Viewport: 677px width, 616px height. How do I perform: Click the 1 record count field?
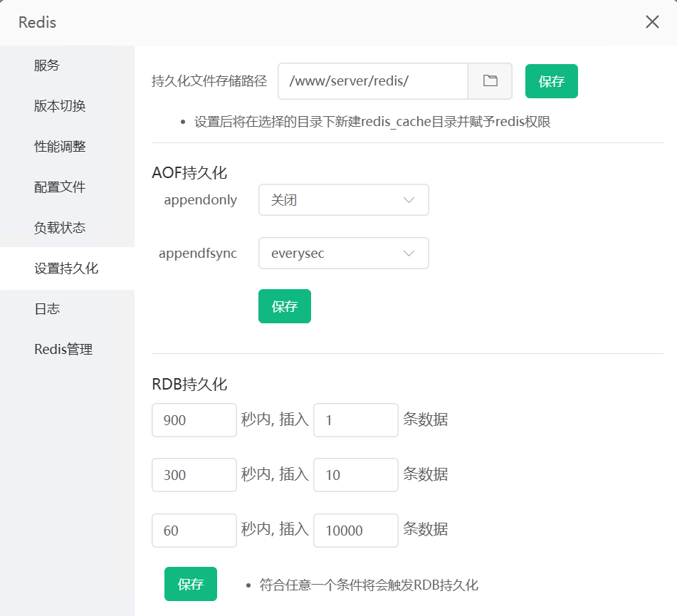pyautogui.click(x=356, y=420)
